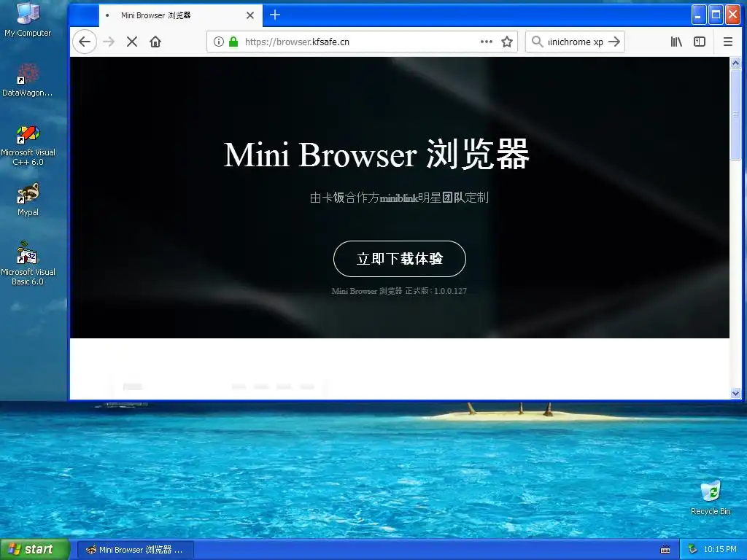Click the keyboard icon in taskbar
Viewport: 747px width, 560px height.
click(x=665, y=550)
